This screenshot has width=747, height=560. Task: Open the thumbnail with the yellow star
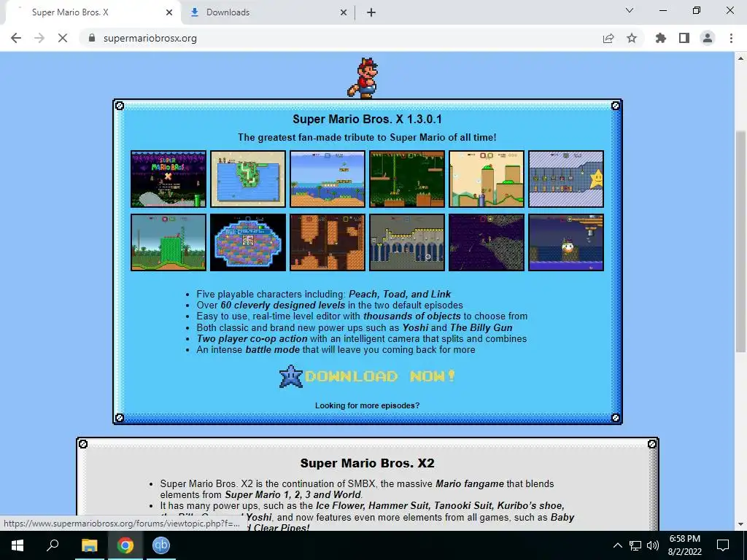coord(566,179)
